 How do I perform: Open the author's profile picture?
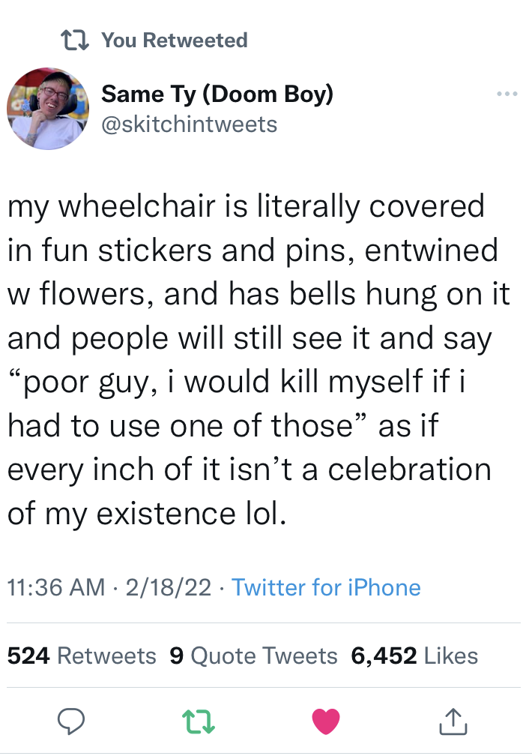tap(49, 109)
